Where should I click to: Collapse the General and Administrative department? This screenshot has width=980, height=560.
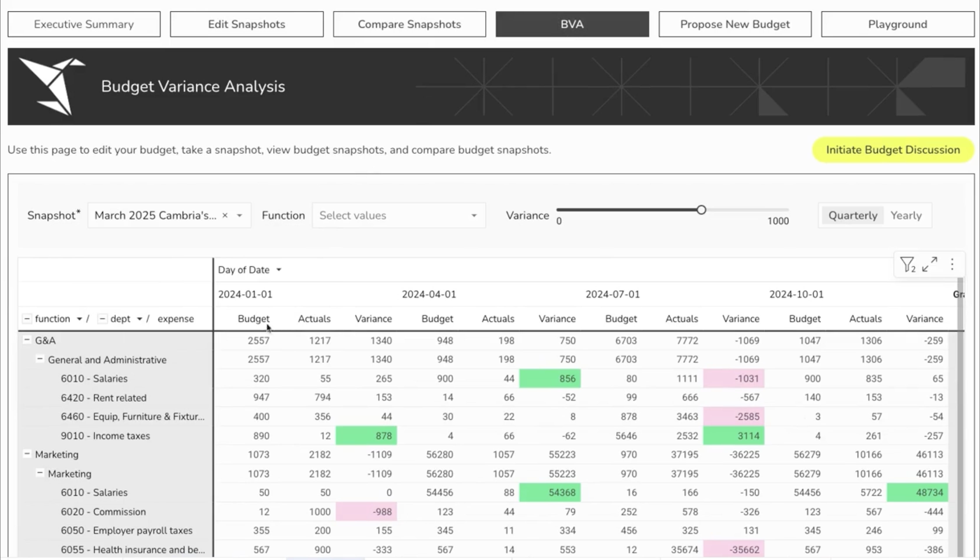pos(40,359)
